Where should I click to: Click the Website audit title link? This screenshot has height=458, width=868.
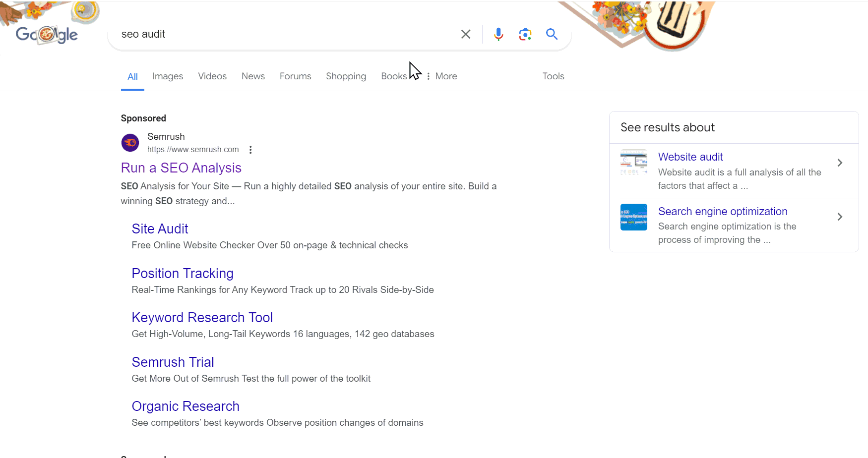[x=690, y=157]
